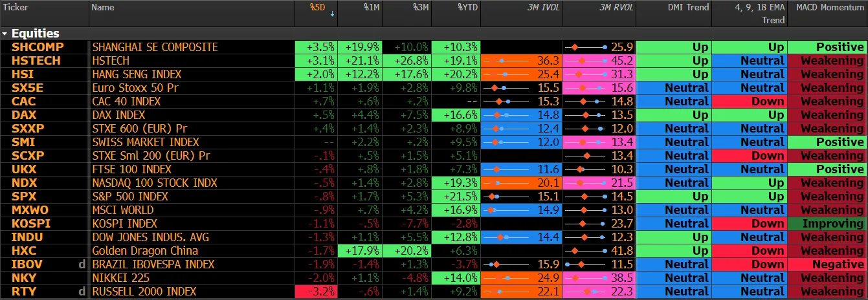Select the HSTECH ticker link
Viewport: 868px width, 300px height.
[36, 61]
